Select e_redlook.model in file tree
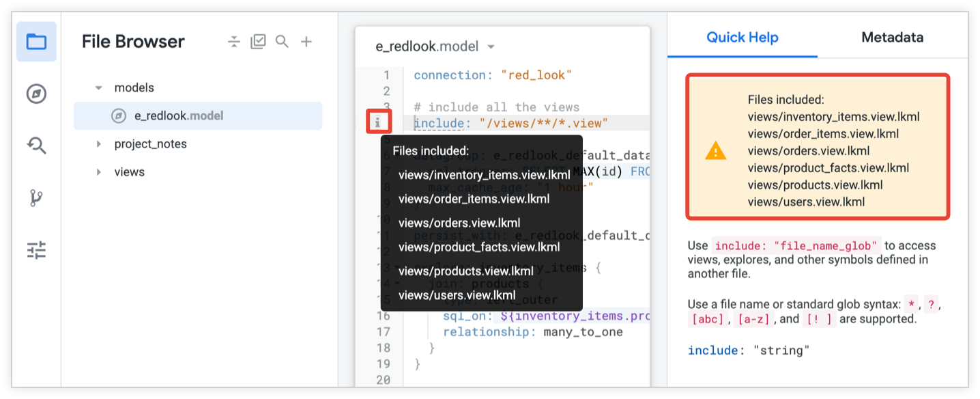This screenshot has width=980, height=399. point(178,116)
